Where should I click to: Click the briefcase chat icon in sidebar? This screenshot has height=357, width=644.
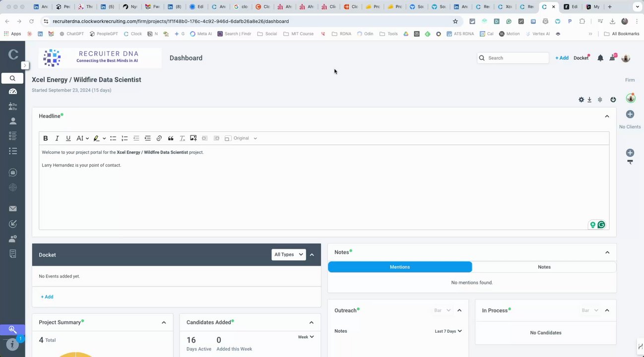click(13, 173)
